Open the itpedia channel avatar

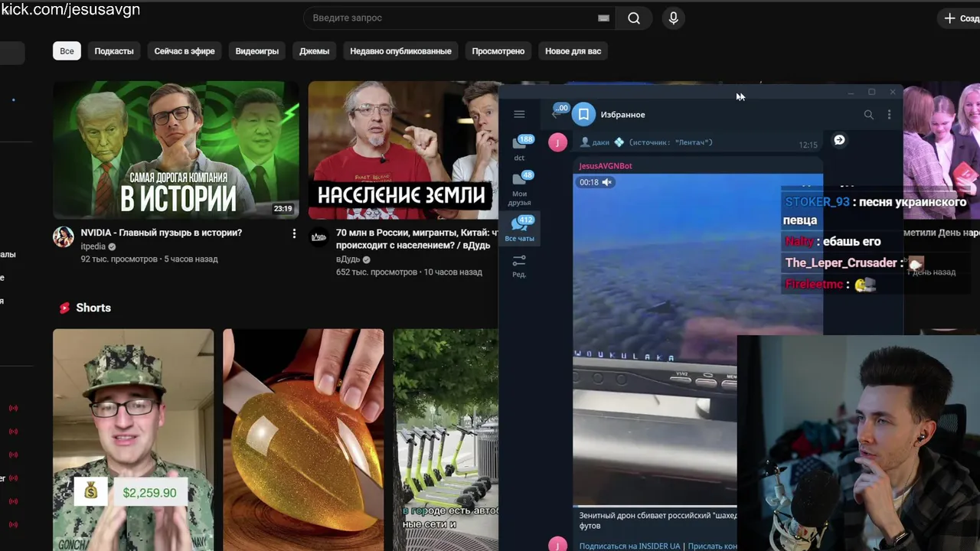point(63,236)
